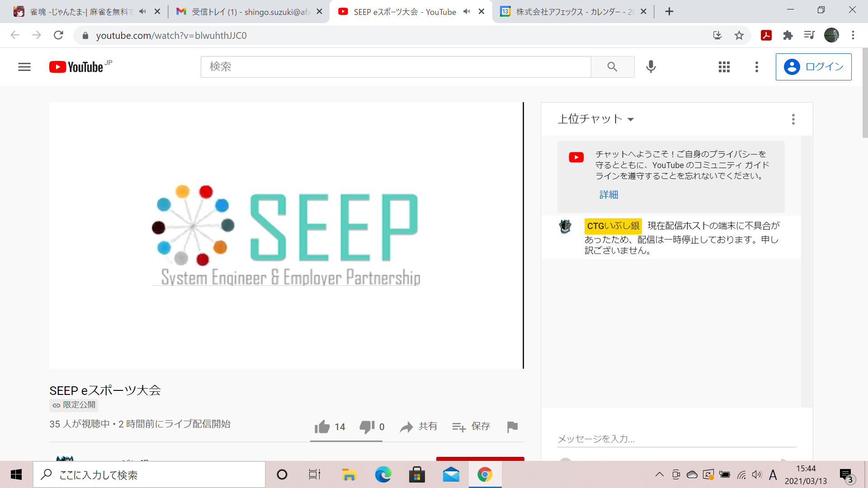Open the 詳細 link in chat notice
Screen dimensions: 868x488
click(609, 195)
